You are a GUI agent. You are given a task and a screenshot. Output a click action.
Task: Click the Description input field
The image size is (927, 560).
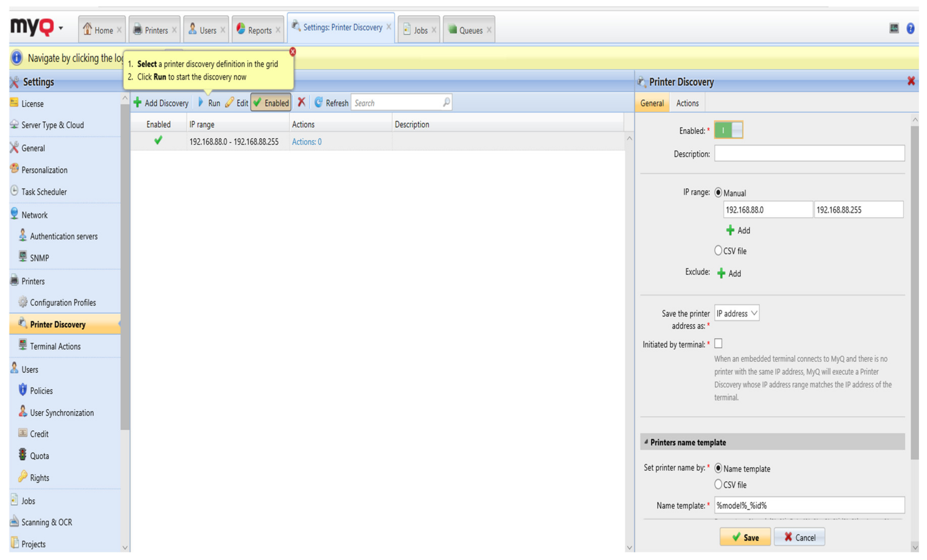[809, 153]
